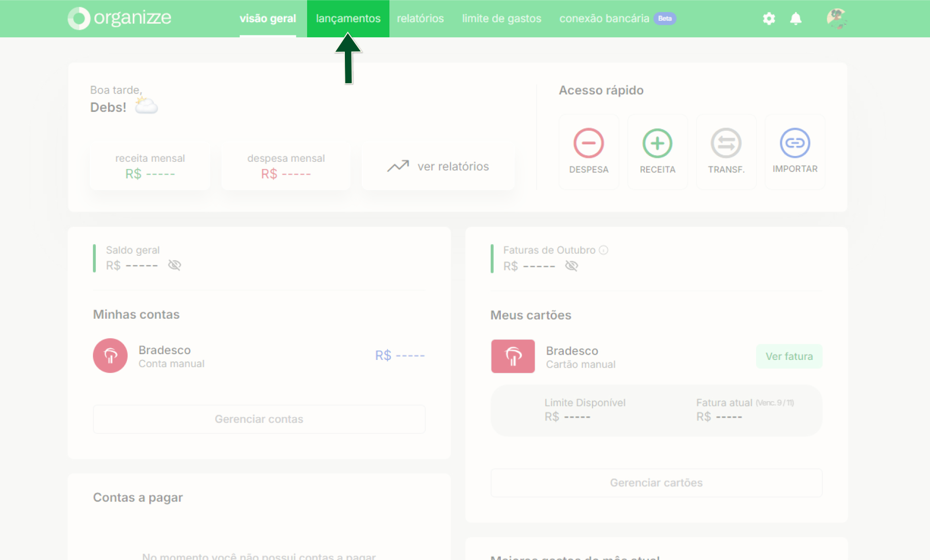Click the weather cloud icon beside Debs!

click(x=146, y=106)
